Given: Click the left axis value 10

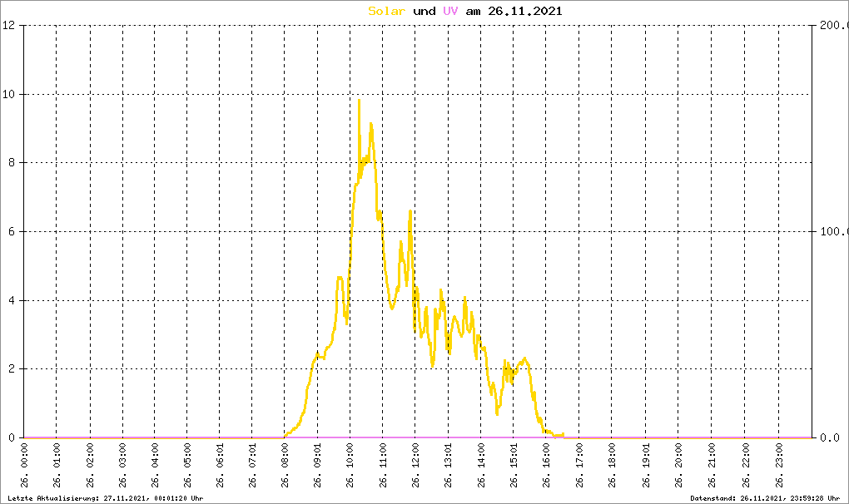Looking at the screenshot, I should pyautogui.click(x=8, y=94).
